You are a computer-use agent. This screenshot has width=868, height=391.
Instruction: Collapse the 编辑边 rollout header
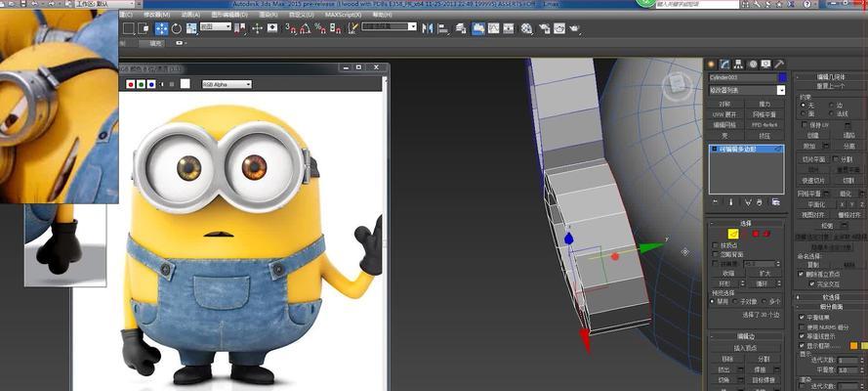pyautogui.click(x=746, y=336)
